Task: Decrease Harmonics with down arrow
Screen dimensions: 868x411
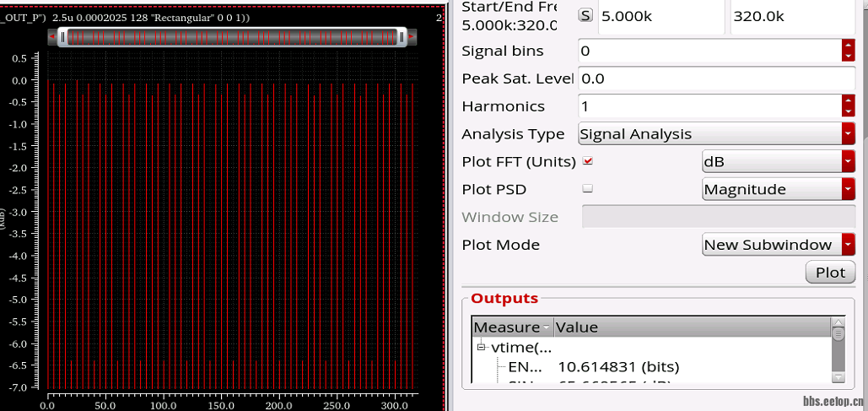Action: pyautogui.click(x=849, y=112)
